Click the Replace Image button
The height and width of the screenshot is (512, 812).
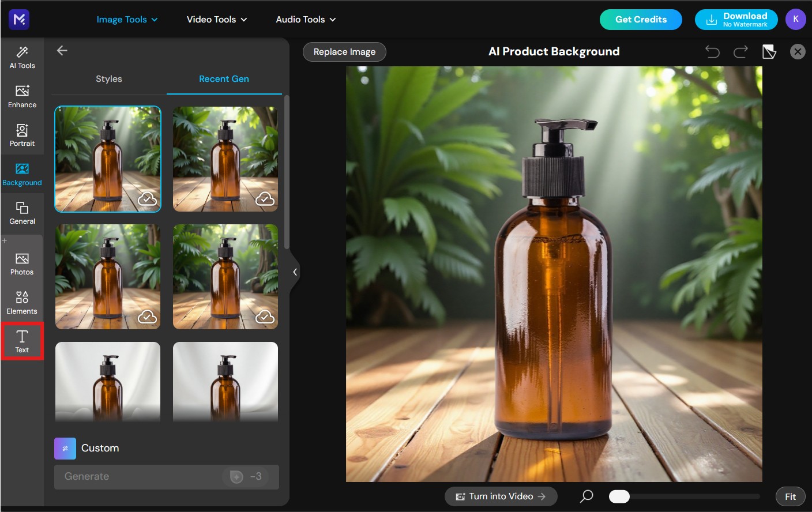click(344, 52)
